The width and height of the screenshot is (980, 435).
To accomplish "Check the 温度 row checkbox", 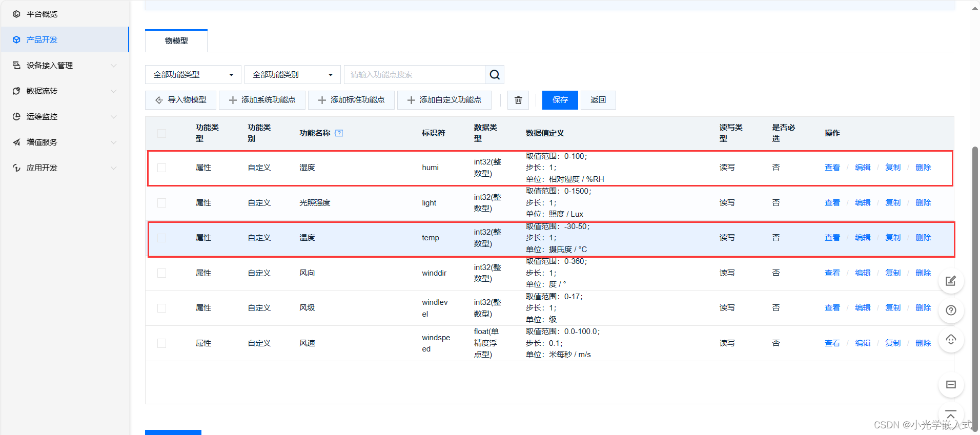I will [161, 238].
